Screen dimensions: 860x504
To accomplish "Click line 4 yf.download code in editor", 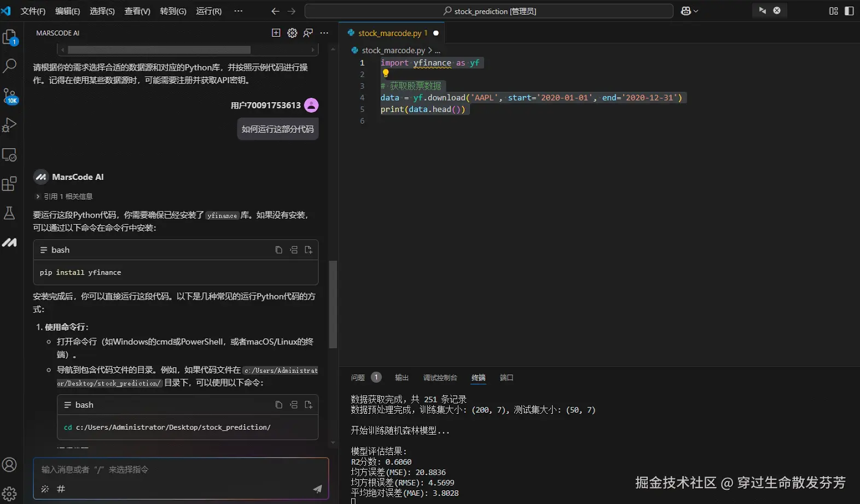I will click(x=531, y=98).
